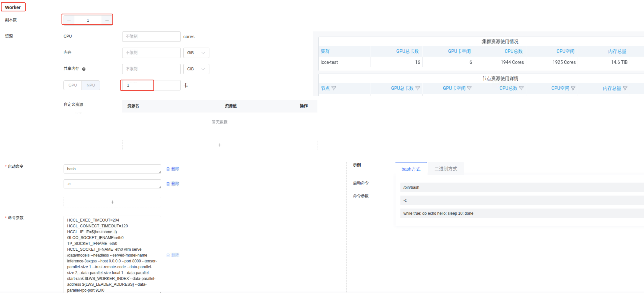Click the shared memory help question icon

pos(84,69)
